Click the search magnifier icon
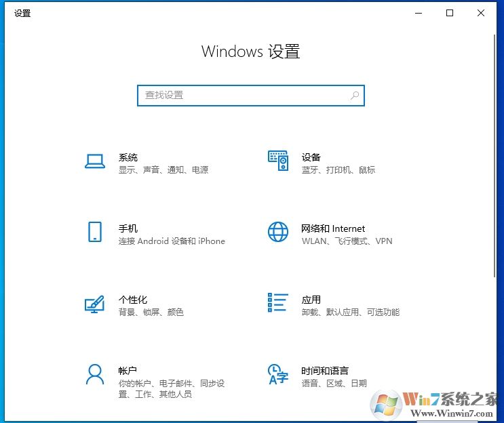This screenshot has width=504, height=423. pyautogui.click(x=355, y=96)
